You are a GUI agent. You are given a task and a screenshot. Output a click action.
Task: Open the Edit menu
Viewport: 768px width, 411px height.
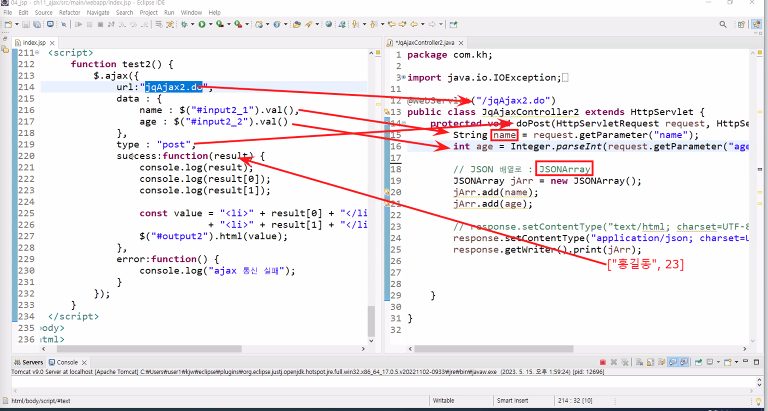(x=24, y=12)
